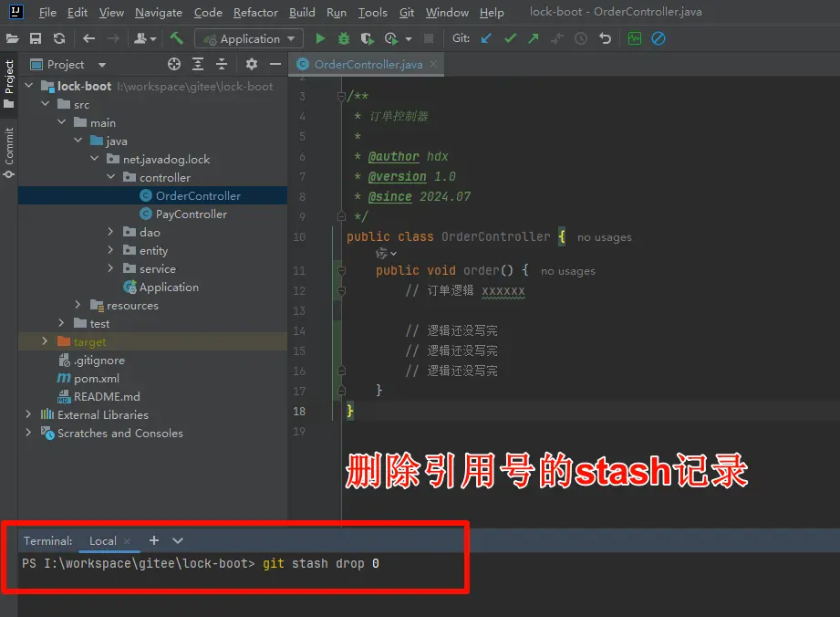Expand all in the Project panel
The height and width of the screenshot is (617, 840).
(x=198, y=64)
